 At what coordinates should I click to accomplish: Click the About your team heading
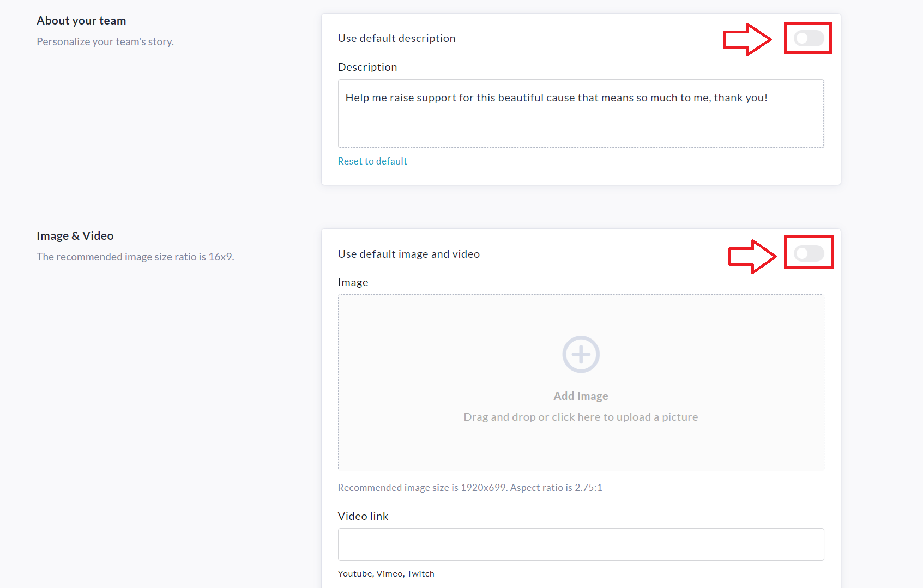point(81,21)
